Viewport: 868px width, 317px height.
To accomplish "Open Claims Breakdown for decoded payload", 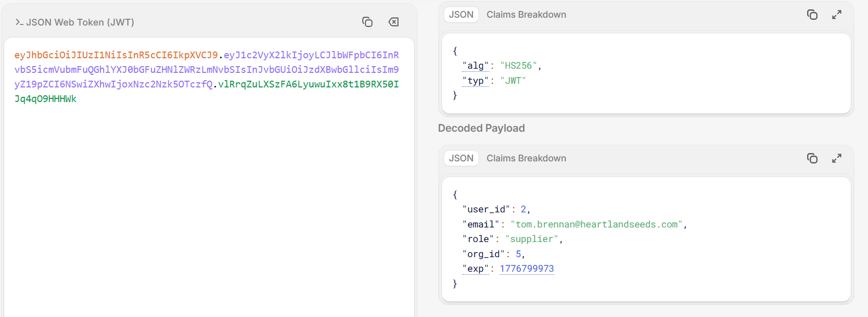I will point(526,158).
